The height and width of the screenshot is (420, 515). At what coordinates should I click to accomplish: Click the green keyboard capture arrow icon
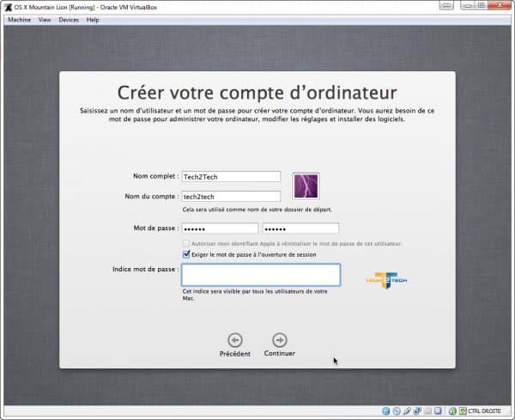pyautogui.click(x=463, y=411)
